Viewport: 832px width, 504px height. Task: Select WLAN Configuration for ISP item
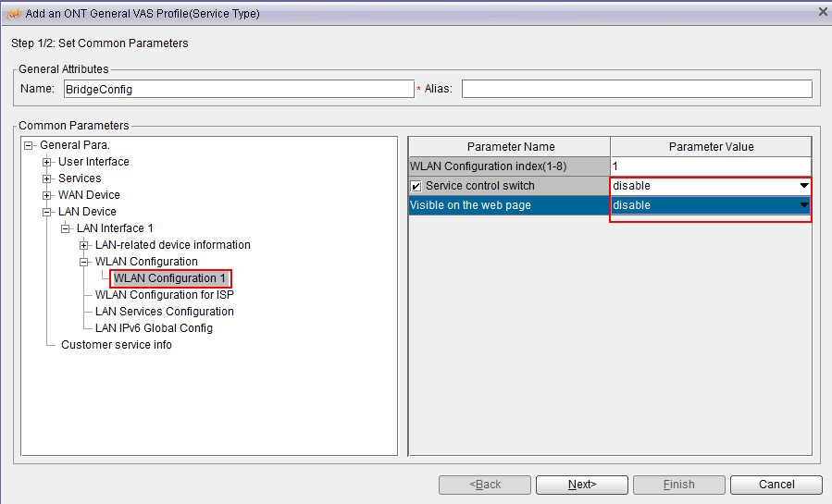164,295
